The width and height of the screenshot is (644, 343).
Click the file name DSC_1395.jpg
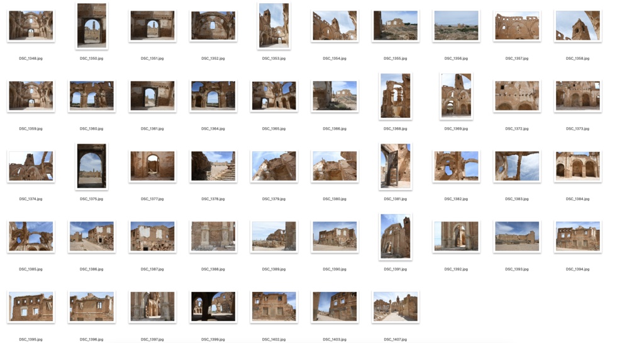31,339
